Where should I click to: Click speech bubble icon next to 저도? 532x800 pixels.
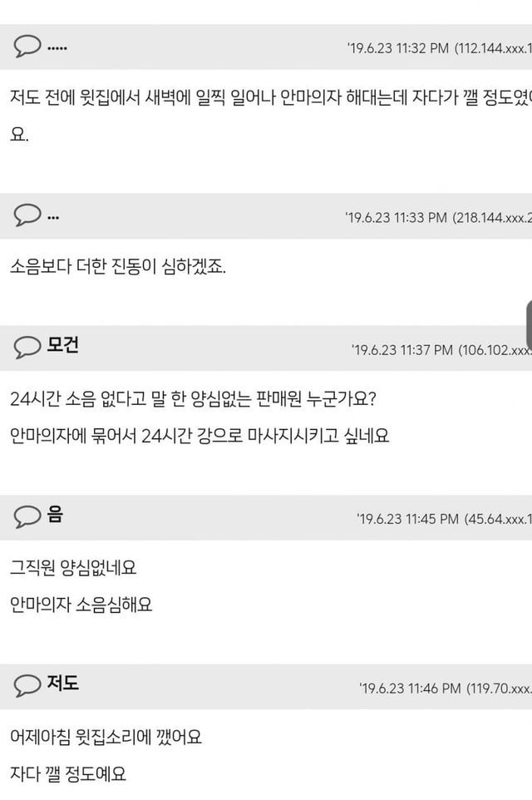(27, 685)
